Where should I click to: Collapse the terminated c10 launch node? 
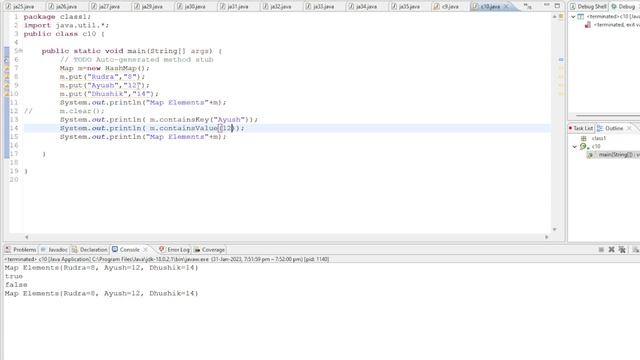(573, 17)
